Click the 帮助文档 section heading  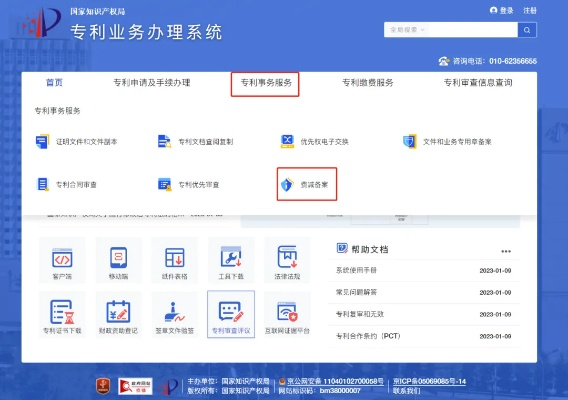coord(370,249)
